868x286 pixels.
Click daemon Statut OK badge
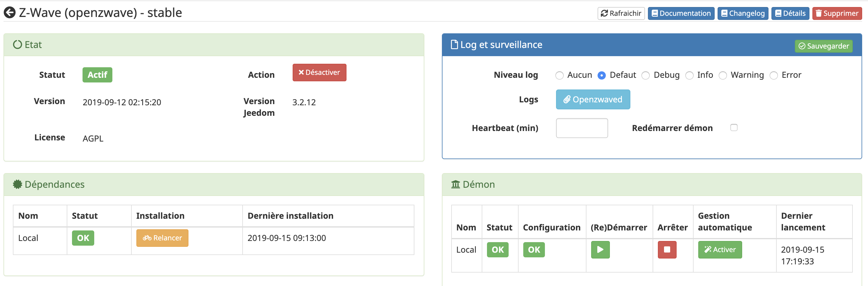(497, 250)
